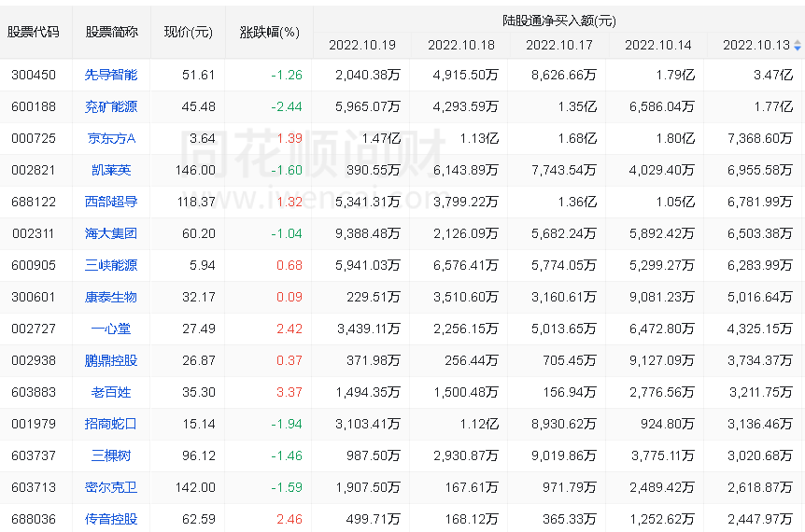Click price cell 3.64
The image size is (805, 532).
tap(203, 138)
